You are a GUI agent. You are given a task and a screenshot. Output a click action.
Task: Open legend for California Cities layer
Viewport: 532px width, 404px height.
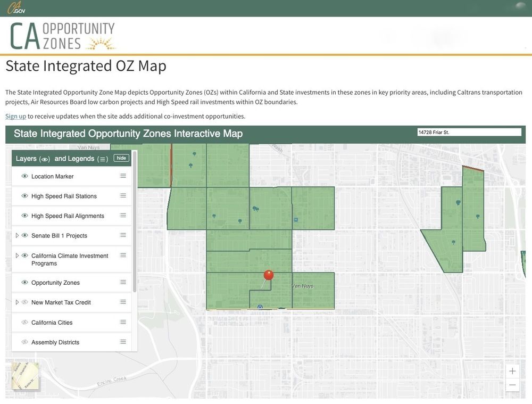123,322
